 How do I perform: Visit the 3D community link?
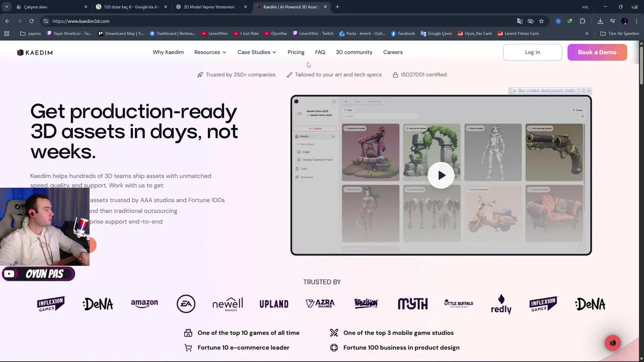tap(354, 52)
